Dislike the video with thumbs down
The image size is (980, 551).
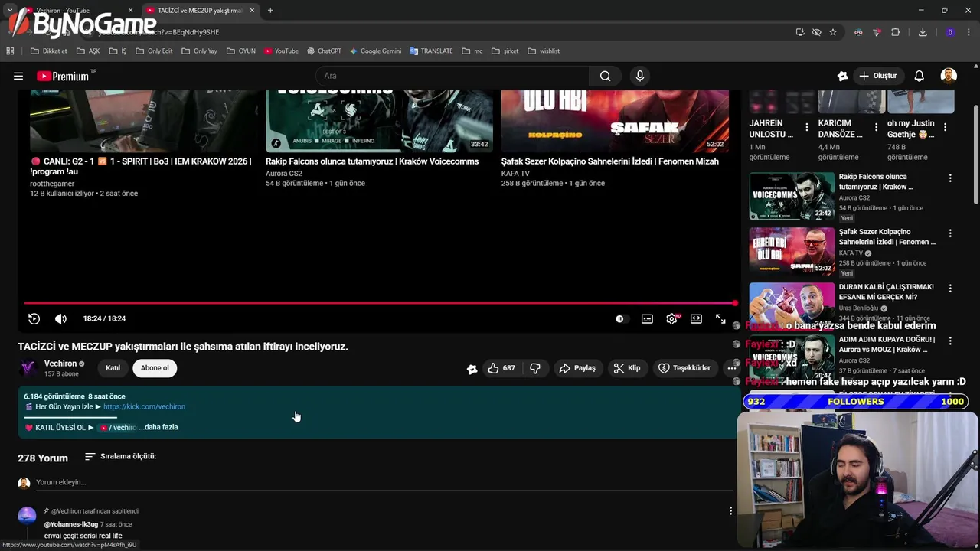point(535,368)
